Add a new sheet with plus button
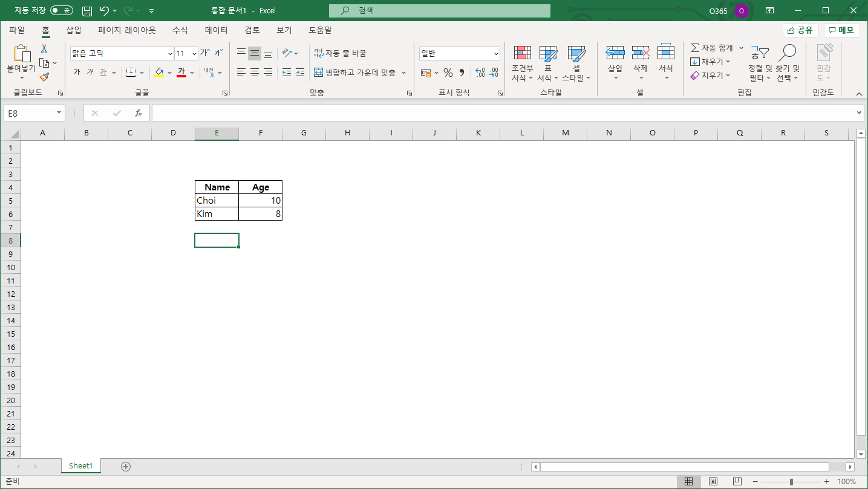The width and height of the screenshot is (868, 489). [x=125, y=466]
